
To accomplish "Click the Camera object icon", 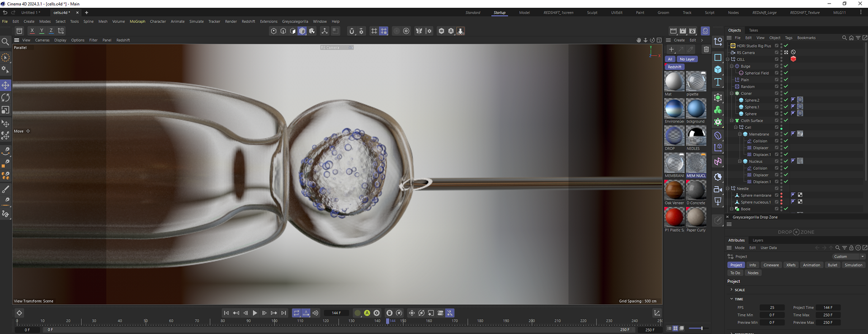I will 718,189.
